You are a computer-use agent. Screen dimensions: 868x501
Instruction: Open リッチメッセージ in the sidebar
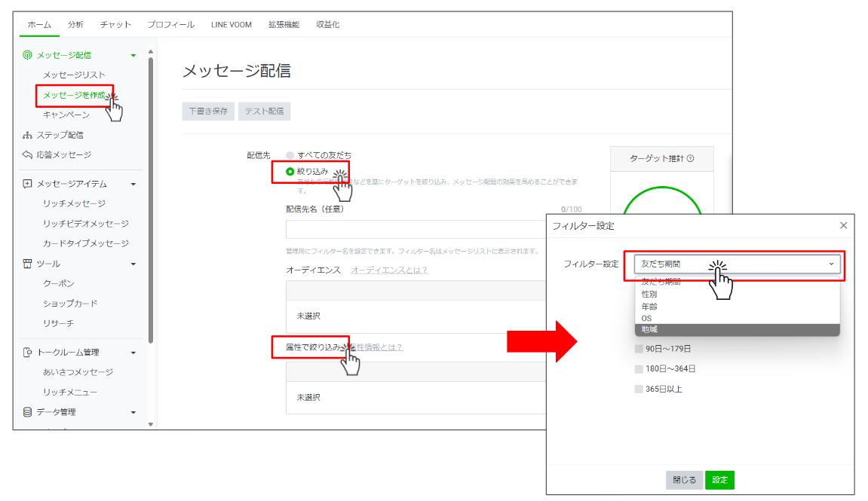point(74,203)
